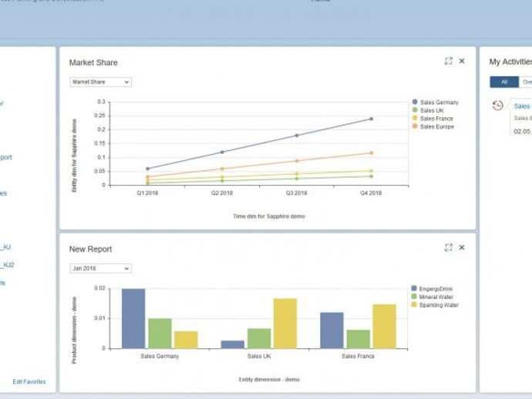532x399 pixels.
Task: Toggle Sales France legend entry in line chart
Action: pyautogui.click(x=433, y=119)
